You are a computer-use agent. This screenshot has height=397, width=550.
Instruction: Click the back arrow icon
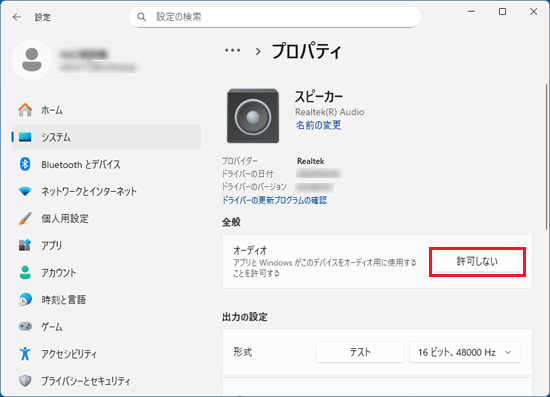pos(16,17)
